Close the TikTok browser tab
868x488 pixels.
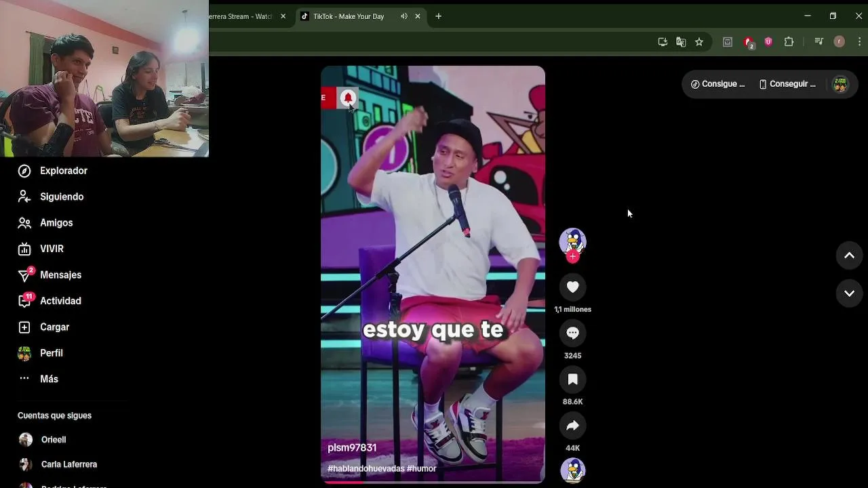[x=418, y=16]
